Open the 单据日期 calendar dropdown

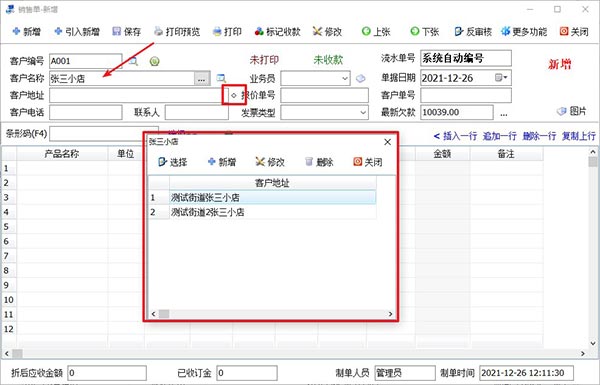(x=501, y=78)
